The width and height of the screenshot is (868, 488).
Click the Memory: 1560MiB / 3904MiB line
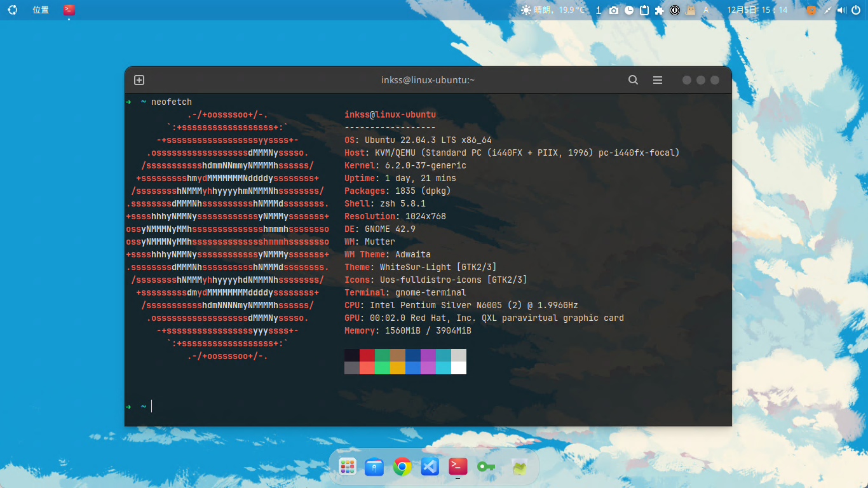click(x=408, y=330)
